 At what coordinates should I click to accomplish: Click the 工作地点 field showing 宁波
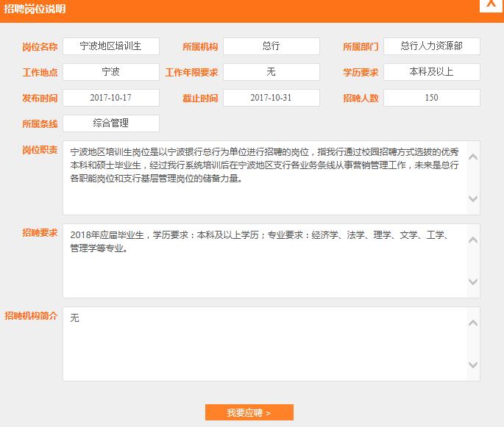pyautogui.click(x=111, y=72)
